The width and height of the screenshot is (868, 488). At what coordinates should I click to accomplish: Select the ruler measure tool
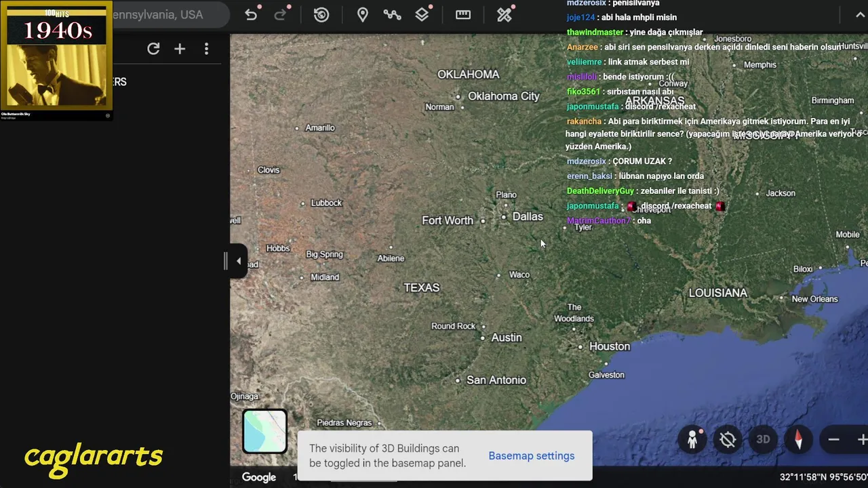pyautogui.click(x=463, y=15)
